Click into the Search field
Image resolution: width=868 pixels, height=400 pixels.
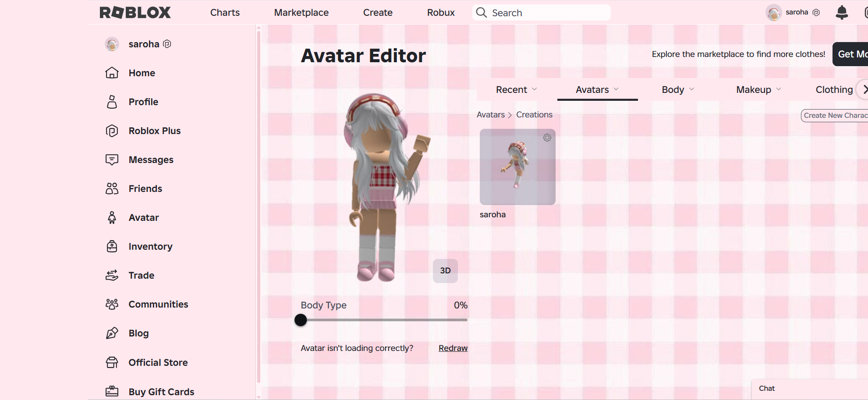[x=541, y=12]
